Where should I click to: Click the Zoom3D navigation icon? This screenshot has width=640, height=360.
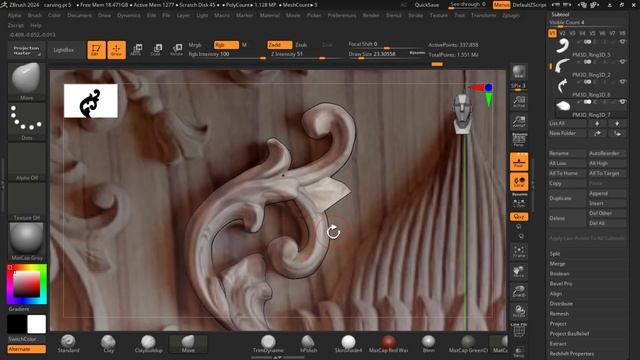pos(519,291)
